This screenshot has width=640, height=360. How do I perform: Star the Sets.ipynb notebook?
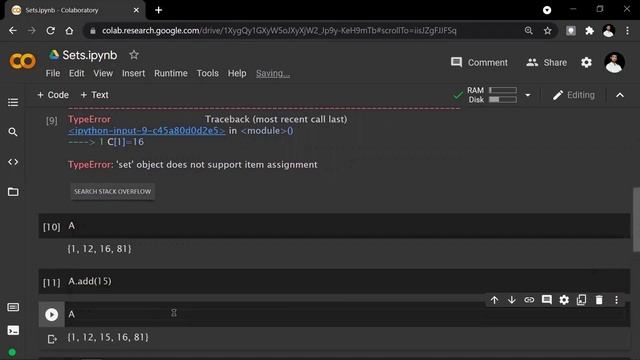click(x=134, y=55)
